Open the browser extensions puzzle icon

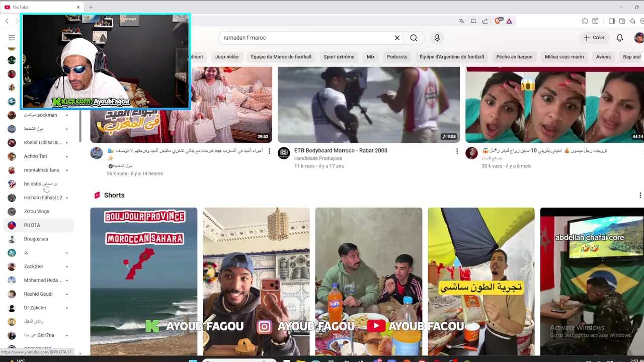[585, 21]
